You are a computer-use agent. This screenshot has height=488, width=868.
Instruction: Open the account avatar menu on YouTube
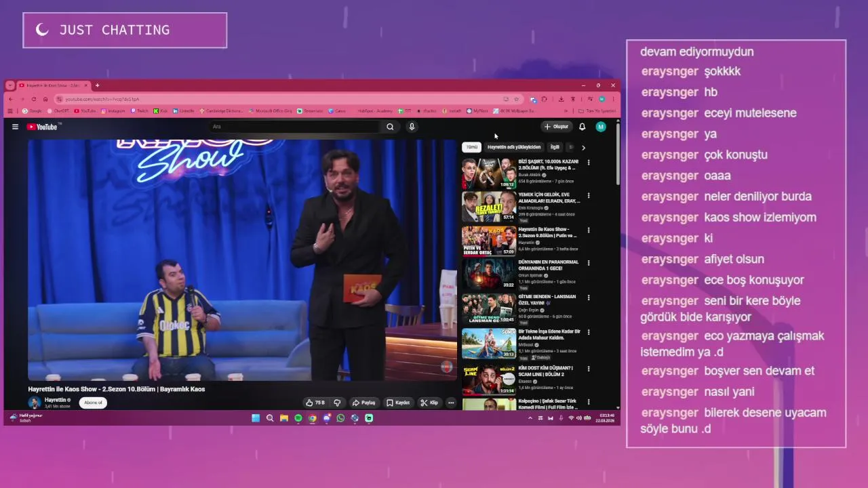(601, 127)
